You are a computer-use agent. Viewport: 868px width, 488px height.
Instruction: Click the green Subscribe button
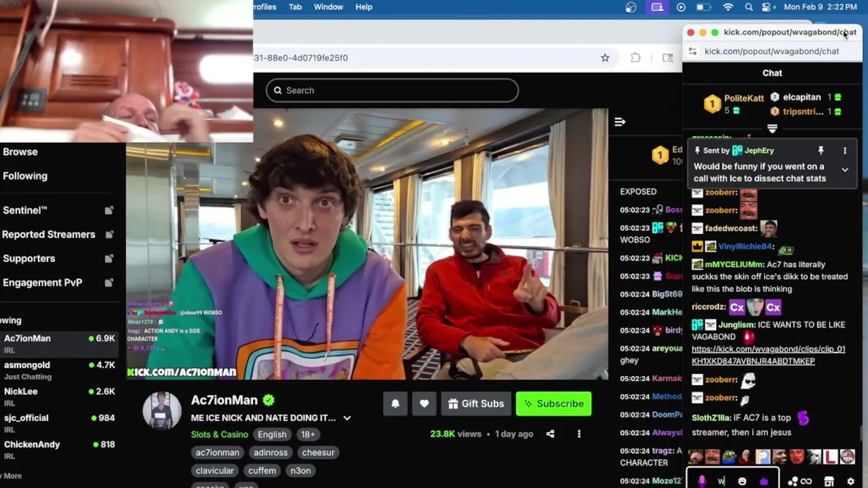554,403
